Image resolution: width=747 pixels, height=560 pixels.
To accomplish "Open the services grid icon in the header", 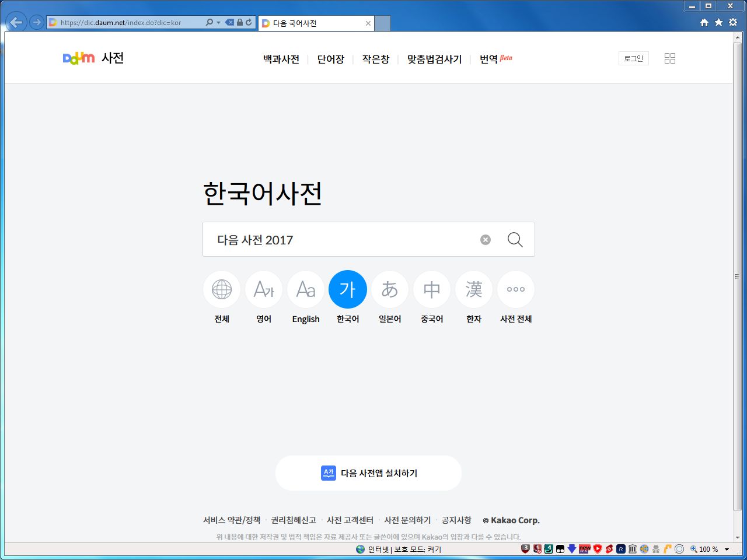I will pos(670,58).
